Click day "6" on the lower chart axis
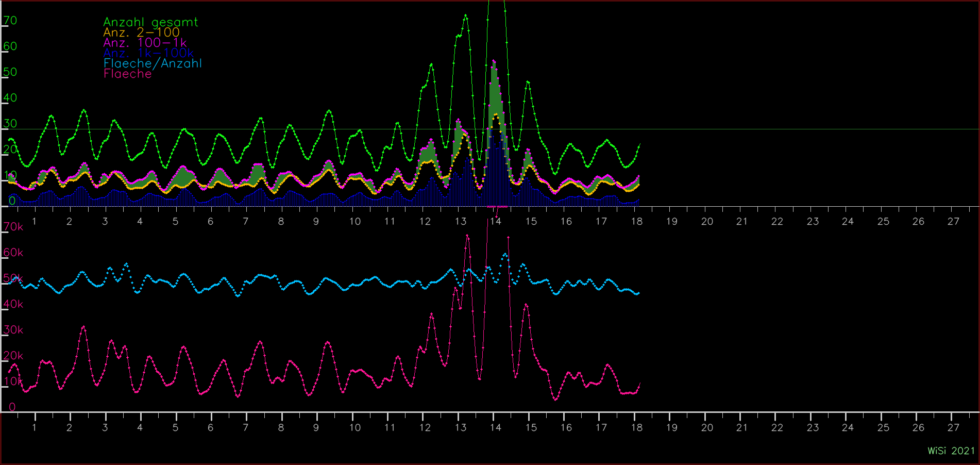Screen dimensions: 980x465 tap(211, 427)
